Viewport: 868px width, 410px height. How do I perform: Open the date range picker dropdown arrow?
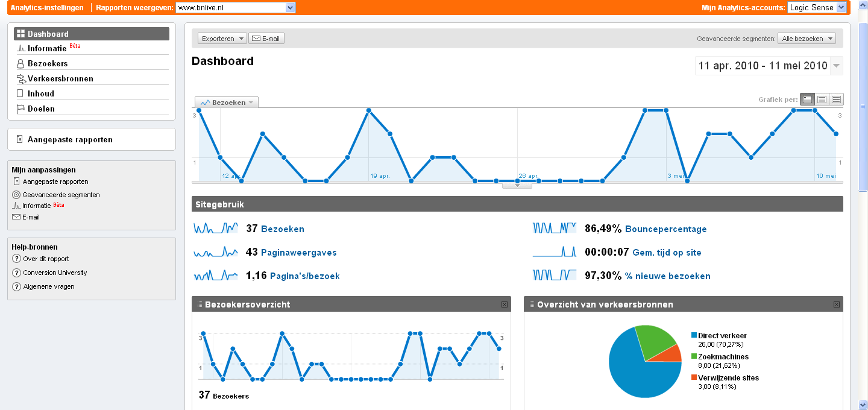(836, 66)
